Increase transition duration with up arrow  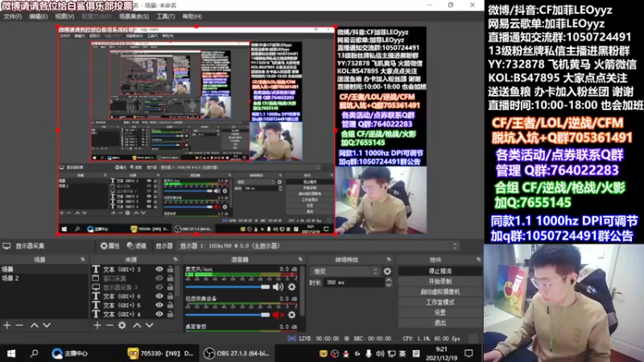tap(389, 280)
